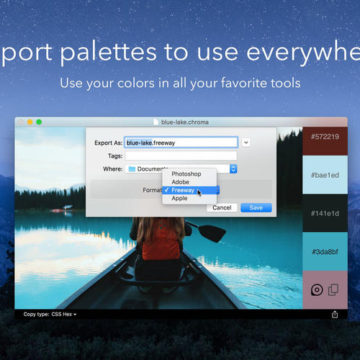This screenshot has height=360, width=360.
Task: Click the blue-lake.chroma window title text
Action: point(185,122)
